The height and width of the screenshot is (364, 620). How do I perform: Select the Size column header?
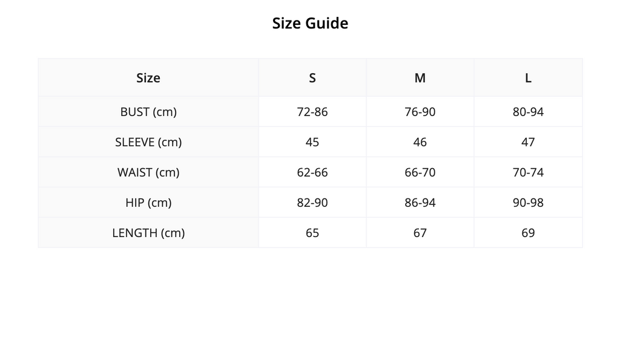click(x=148, y=78)
